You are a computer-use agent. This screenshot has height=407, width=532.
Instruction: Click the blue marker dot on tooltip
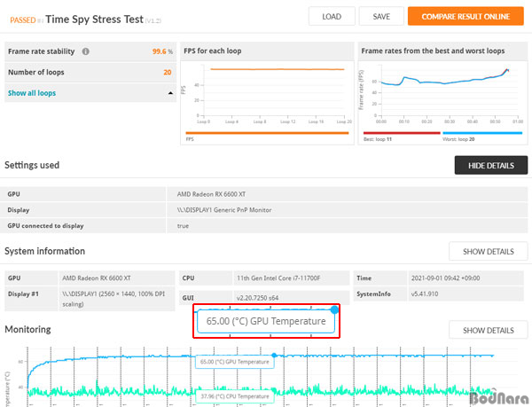tap(334, 309)
